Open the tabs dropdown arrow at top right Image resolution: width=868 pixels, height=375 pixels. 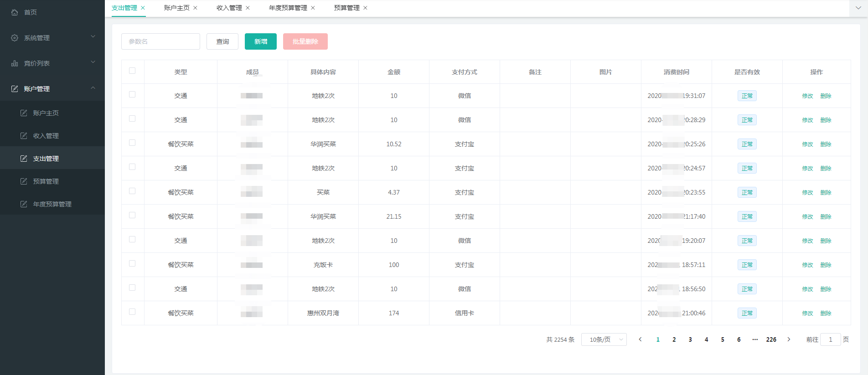coord(858,8)
